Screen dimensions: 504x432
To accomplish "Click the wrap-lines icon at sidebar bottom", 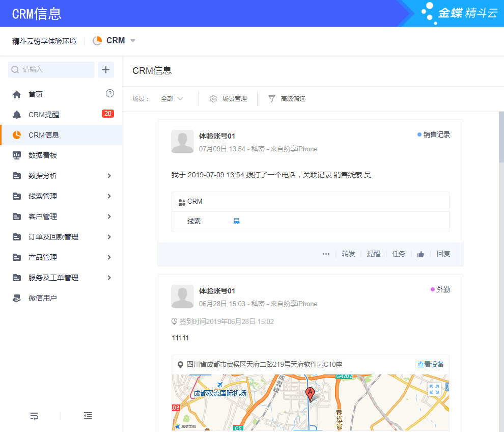I will tap(34, 416).
